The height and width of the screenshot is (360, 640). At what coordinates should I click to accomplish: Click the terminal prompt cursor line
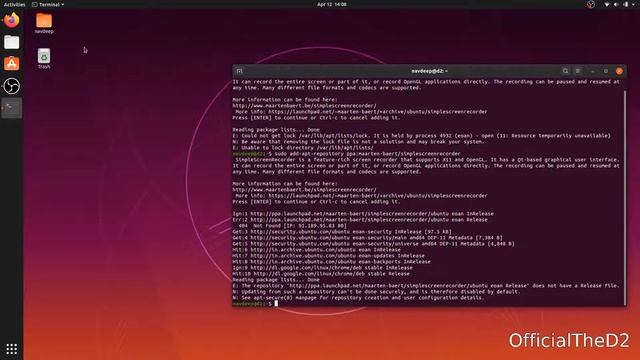[255, 303]
